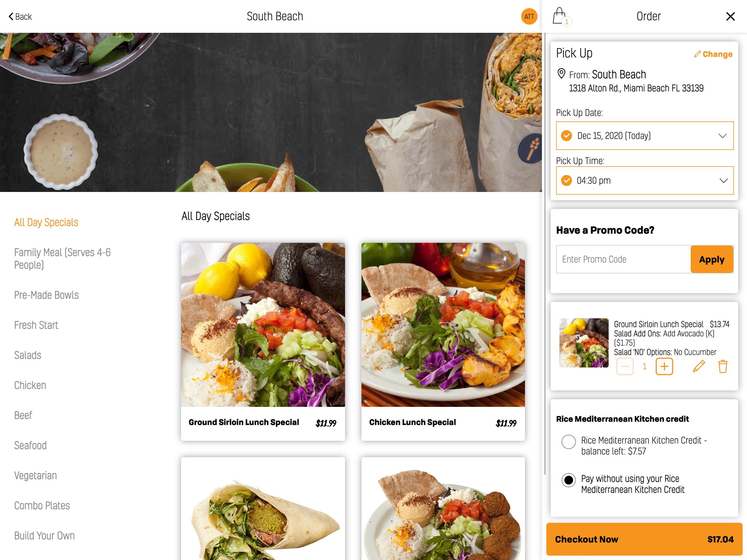
Task: Open the Pick Up Date dropdown
Action: (645, 135)
